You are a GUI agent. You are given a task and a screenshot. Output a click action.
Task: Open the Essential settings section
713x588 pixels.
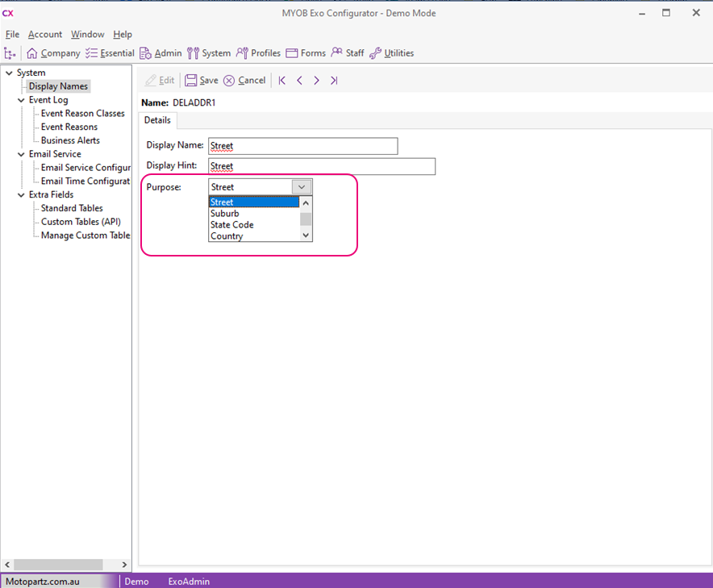coord(110,53)
